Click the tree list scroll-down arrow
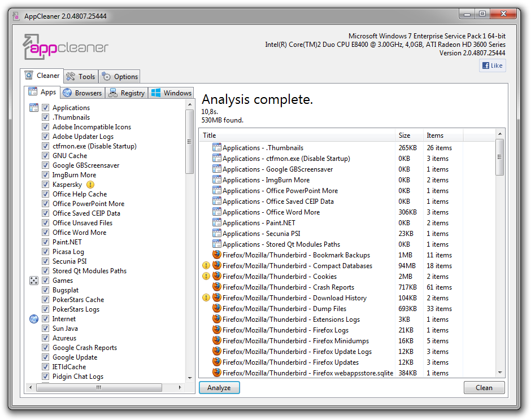This screenshot has height=420, width=531. (x=190, y=378)
